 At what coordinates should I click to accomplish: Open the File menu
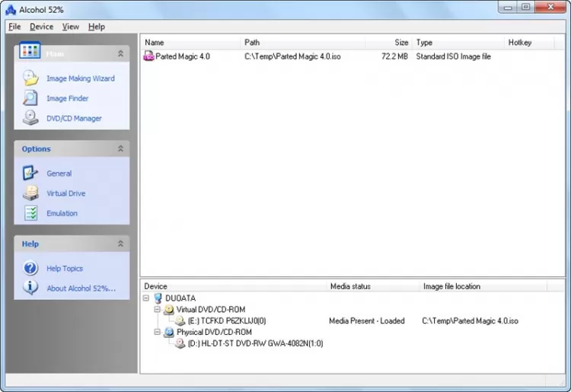tap(14, 27)
